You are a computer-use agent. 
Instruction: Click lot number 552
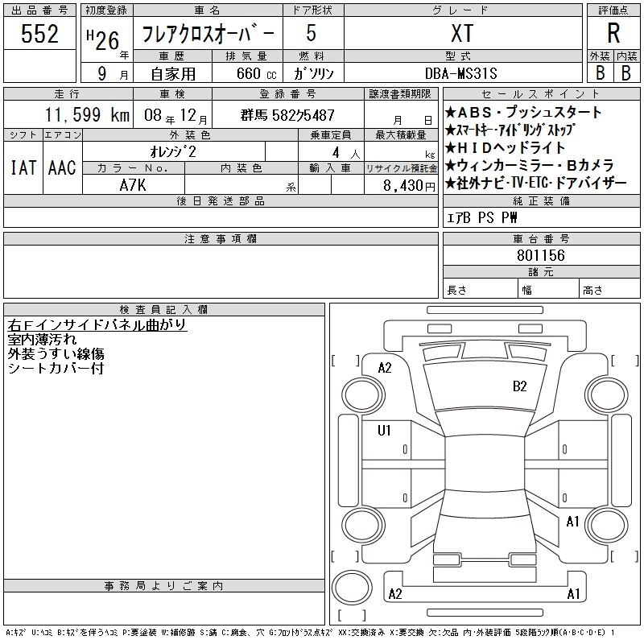coord(39,34)
